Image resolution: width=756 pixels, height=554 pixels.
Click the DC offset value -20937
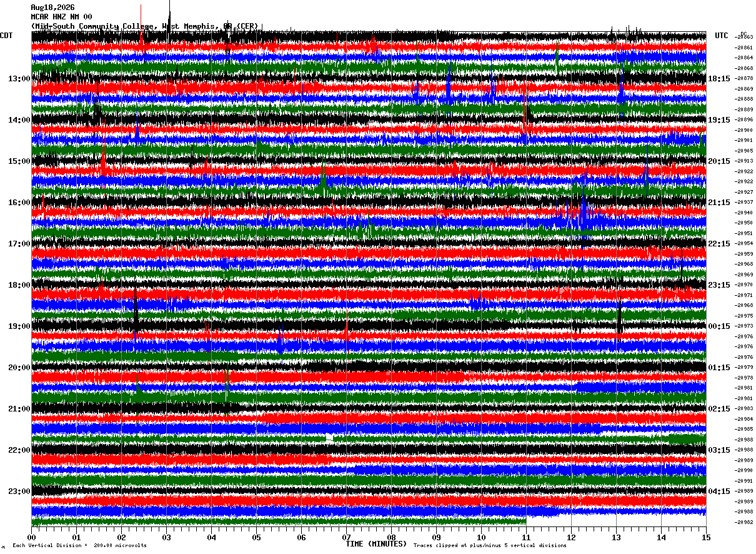point(744,202)
